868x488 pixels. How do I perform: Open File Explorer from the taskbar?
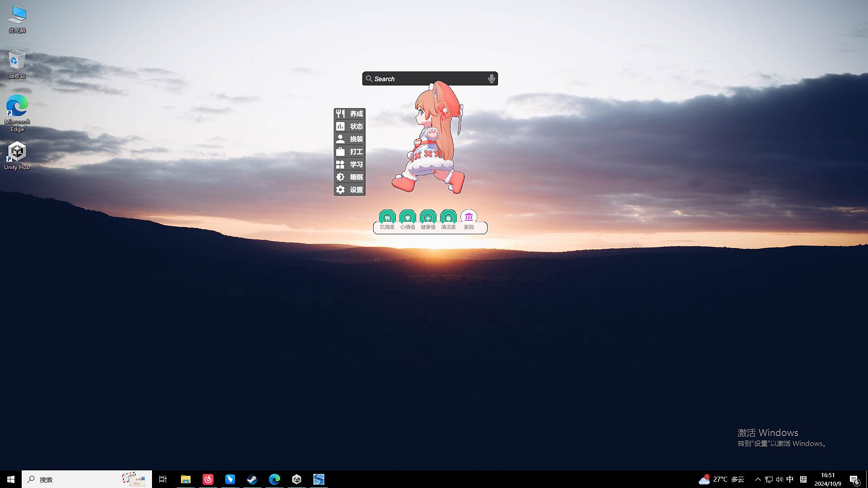185,479
